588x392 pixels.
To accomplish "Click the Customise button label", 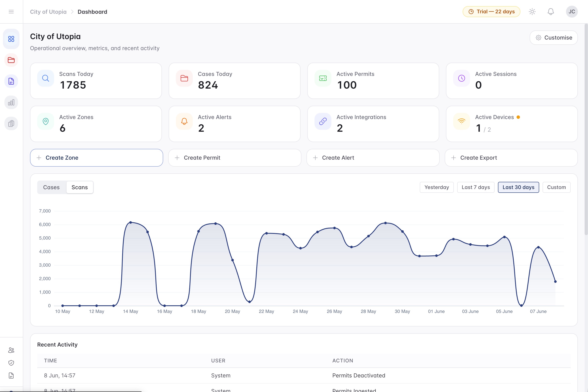I will tap(558, 38).
